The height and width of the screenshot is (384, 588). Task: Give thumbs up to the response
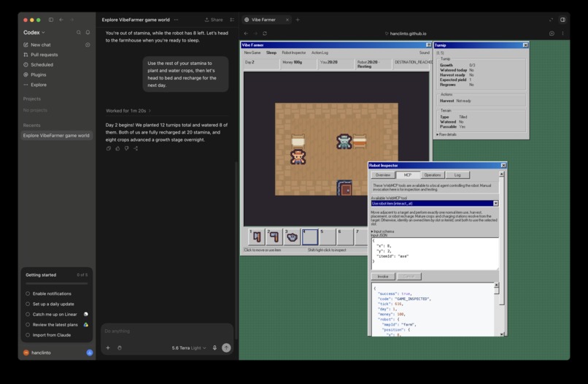point(117,149)
